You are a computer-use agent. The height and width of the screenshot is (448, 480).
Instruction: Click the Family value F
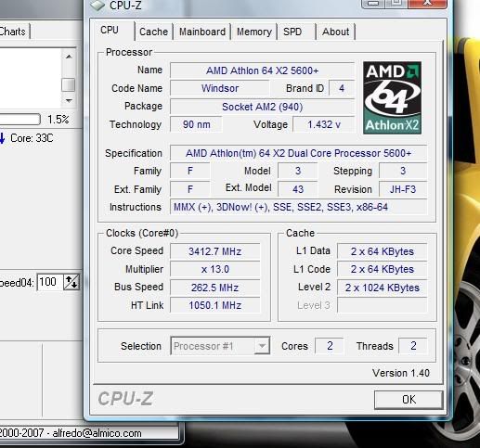pos(190,171)
